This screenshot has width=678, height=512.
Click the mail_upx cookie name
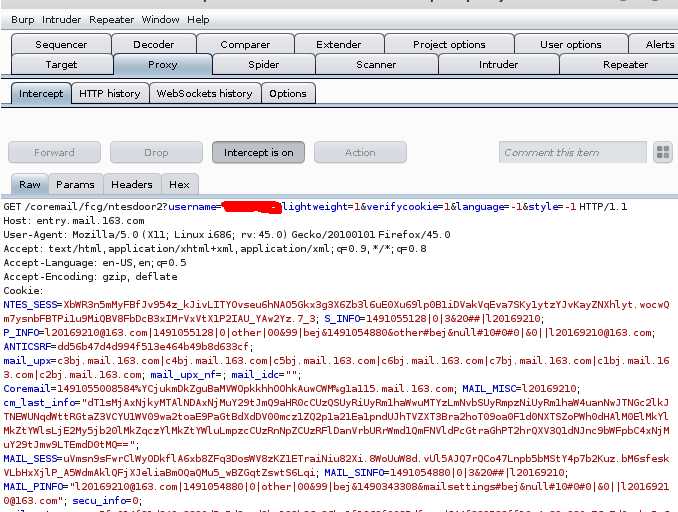[x=27, y=361]
